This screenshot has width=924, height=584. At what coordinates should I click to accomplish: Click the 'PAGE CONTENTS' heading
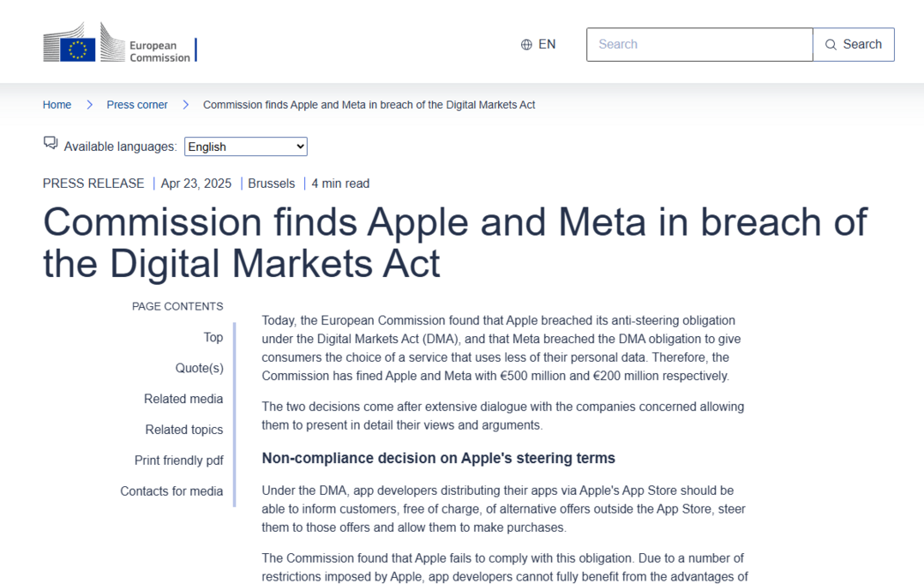coord(177,306)
